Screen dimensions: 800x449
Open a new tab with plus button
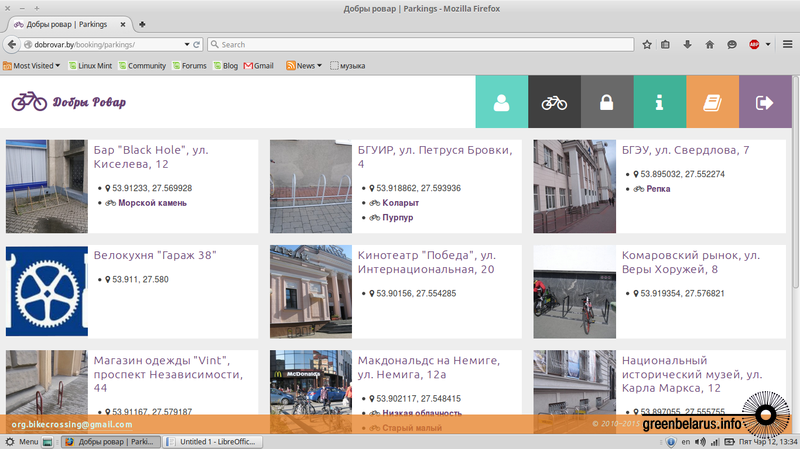pos(142,24)
